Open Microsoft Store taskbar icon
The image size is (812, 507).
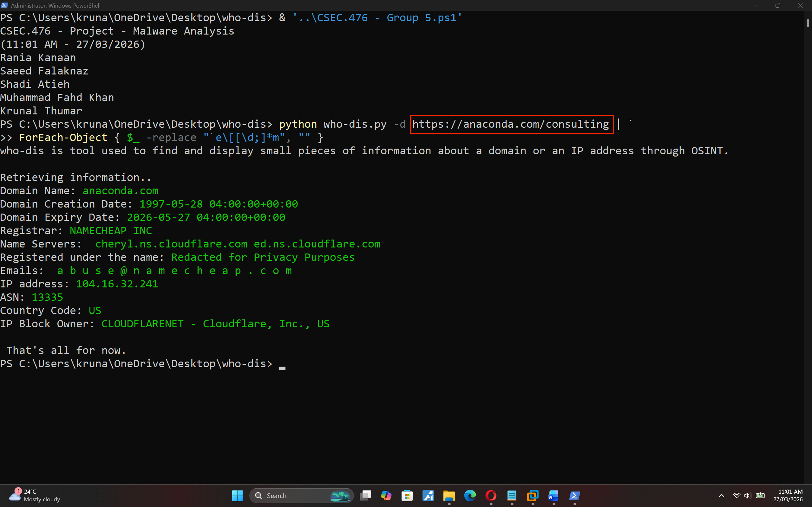click(407, 495)
